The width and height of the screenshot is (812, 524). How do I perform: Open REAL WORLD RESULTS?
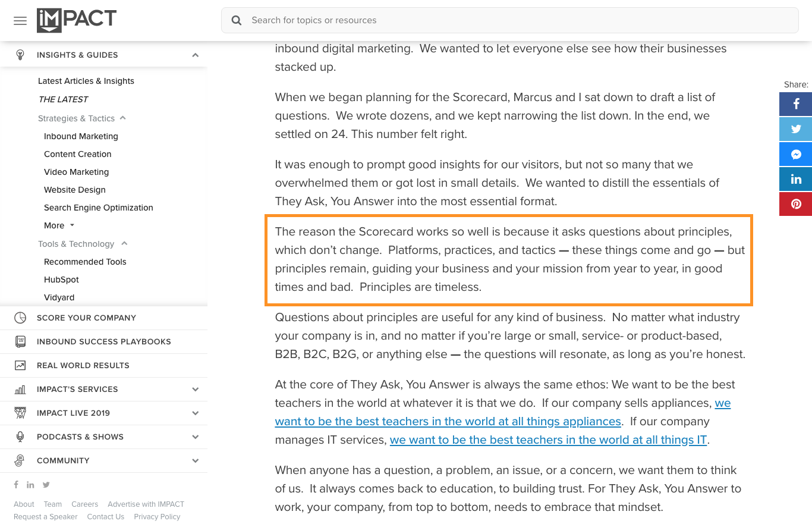pyautogui.click(x=83, y=365)
